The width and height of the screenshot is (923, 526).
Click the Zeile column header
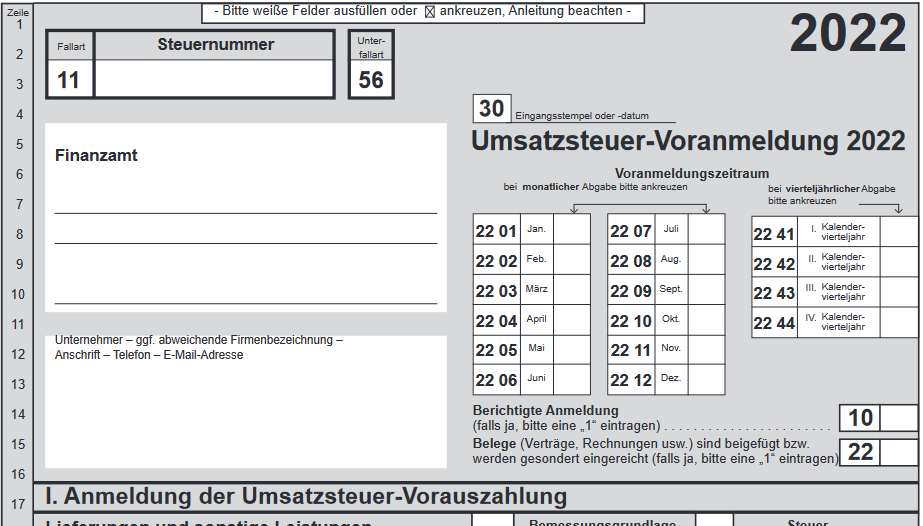[x=18, y=12]
